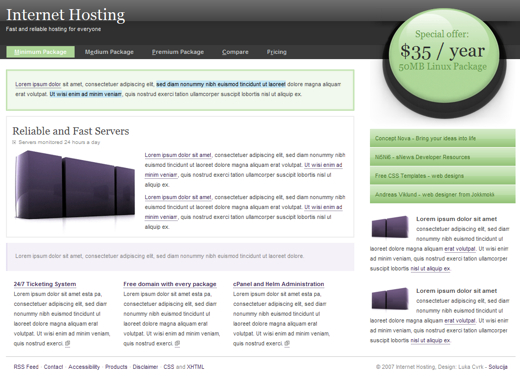Click the Reliable and Fast Servers heading
520x380 pixels.
tap(71, 131)
